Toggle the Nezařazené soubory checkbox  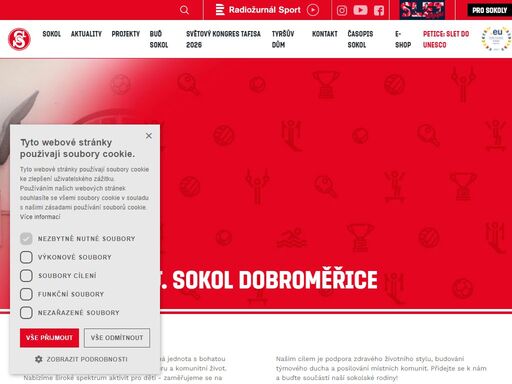click(26, 313)
